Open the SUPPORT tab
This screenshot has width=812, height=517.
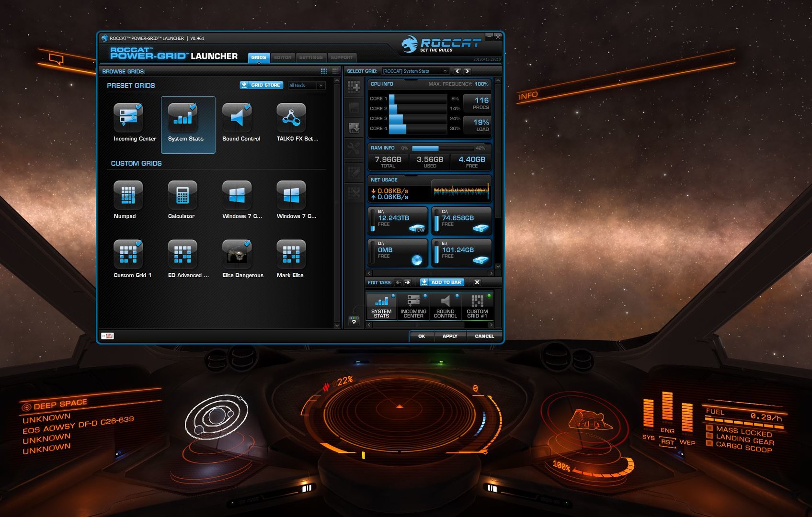tap(342, 57)
